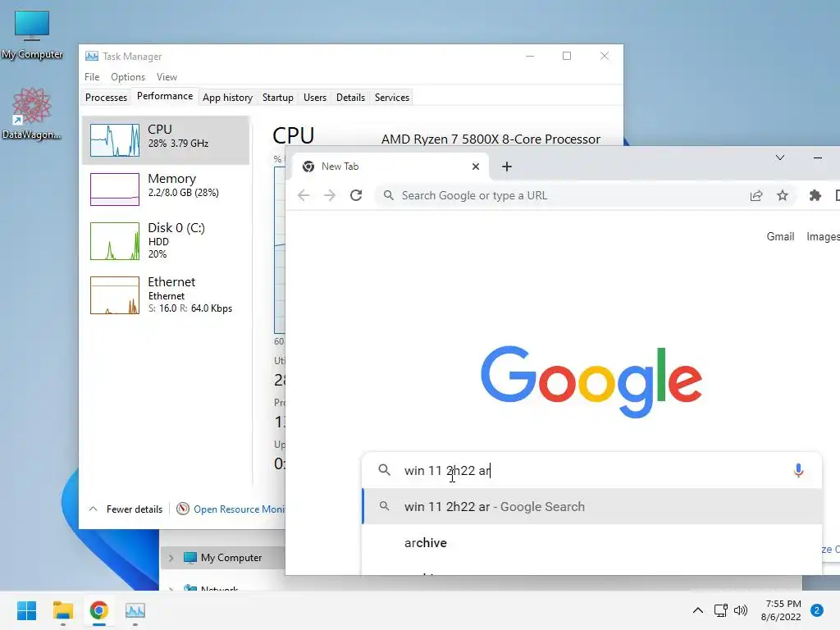
Task: Open Chrome tab search chevron
Action: pos(780,157)
